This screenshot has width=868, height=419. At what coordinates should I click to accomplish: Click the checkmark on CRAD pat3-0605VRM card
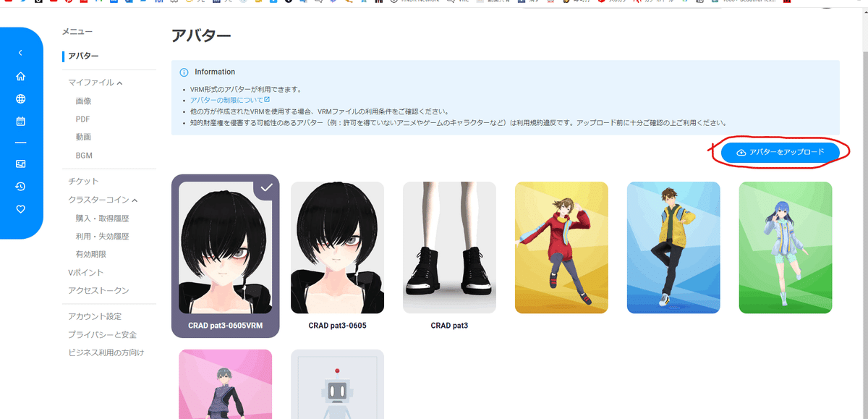[x=266, y=187]
